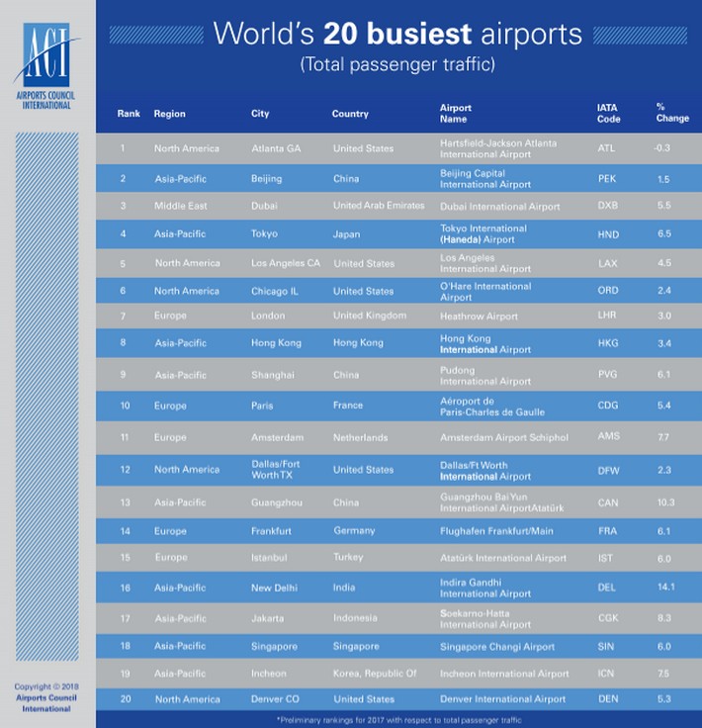Click the 'Jakarta' city cell
The width and height of the screenshot is (702, 728).
coord(267,618)
